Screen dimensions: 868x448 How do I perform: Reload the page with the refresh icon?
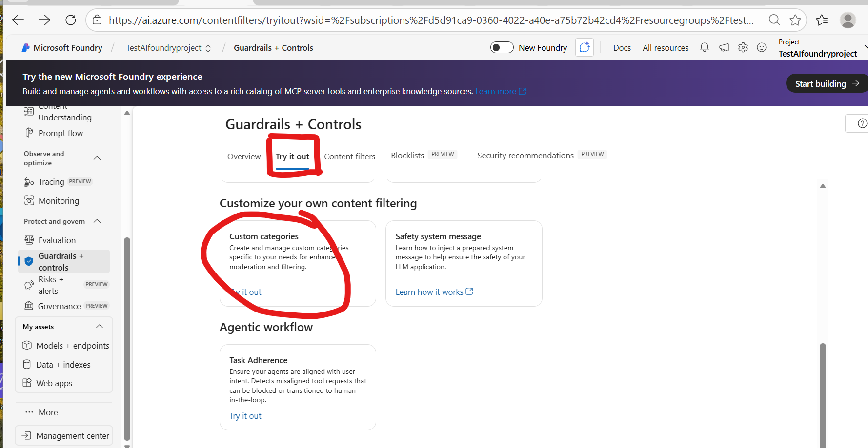click(71, 20)
